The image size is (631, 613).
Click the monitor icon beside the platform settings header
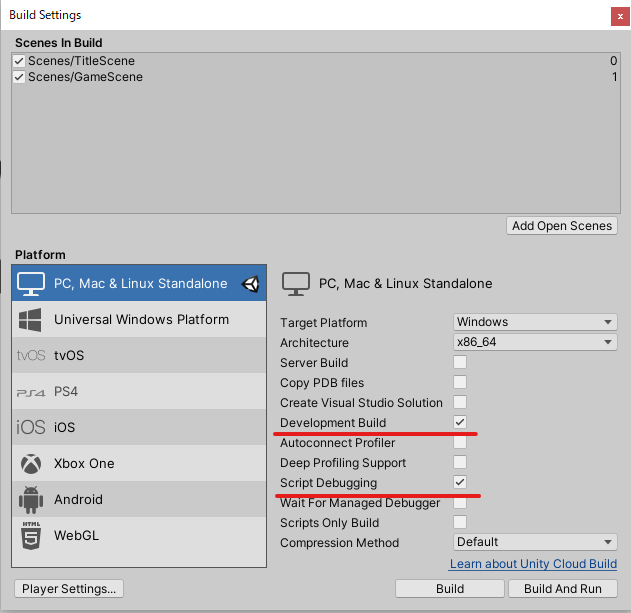coord(296,284)
